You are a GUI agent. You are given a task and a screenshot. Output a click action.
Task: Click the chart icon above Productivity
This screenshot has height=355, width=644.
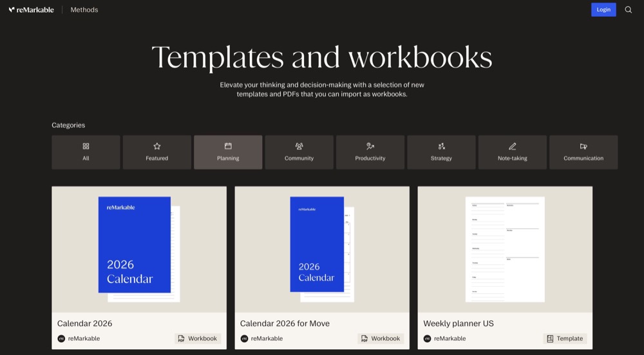[370, 146]
